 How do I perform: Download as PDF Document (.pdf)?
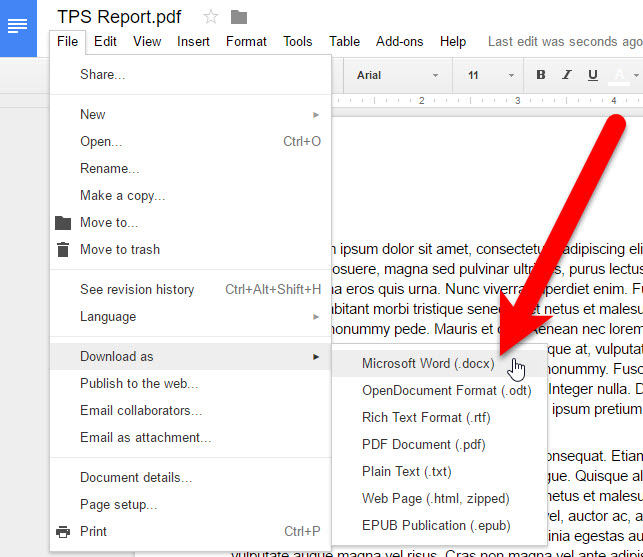439,445
